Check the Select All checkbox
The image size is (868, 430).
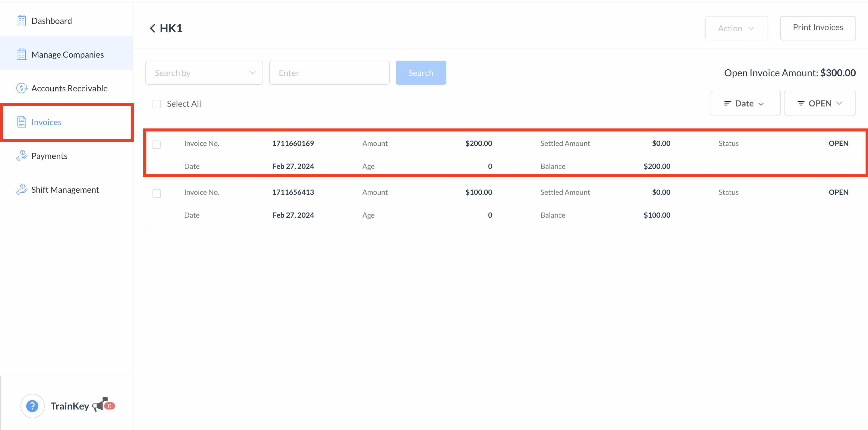tap(157, 104)
